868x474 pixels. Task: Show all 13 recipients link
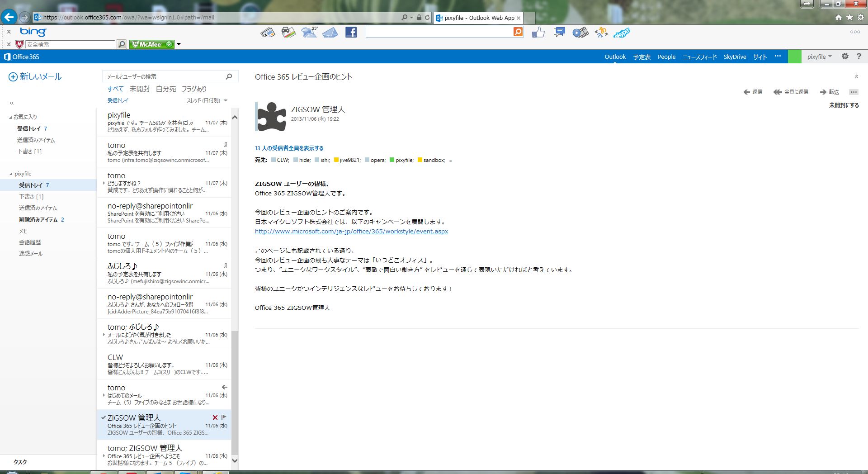[289, 148]
